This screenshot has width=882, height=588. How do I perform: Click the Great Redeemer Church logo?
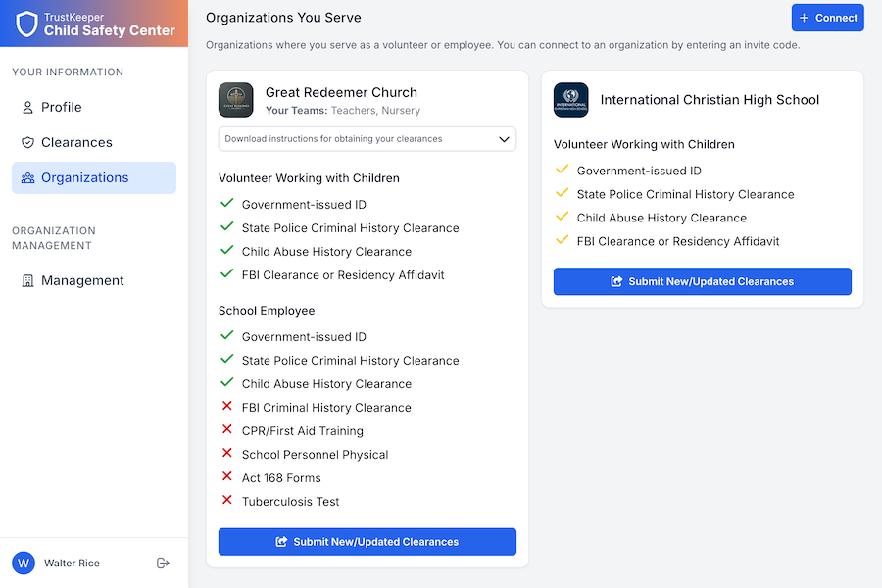pos(235,100)
